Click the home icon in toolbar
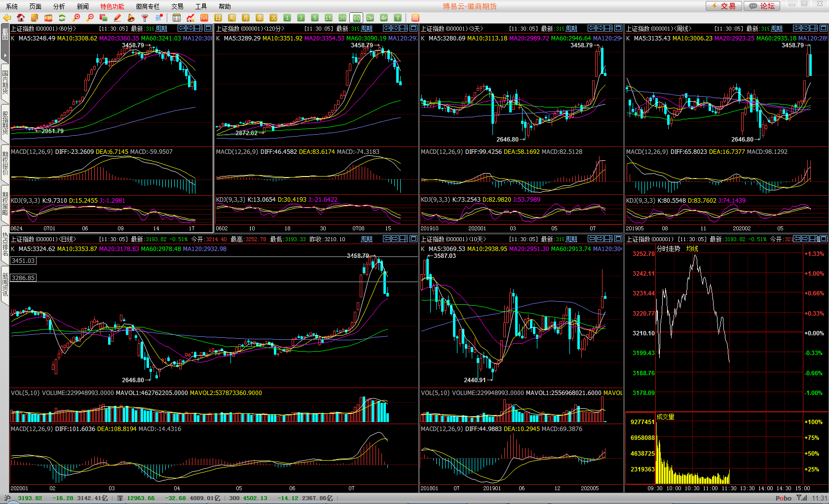Image resolution: width=829 pixels, height=504 pixels. pos(21,18)
